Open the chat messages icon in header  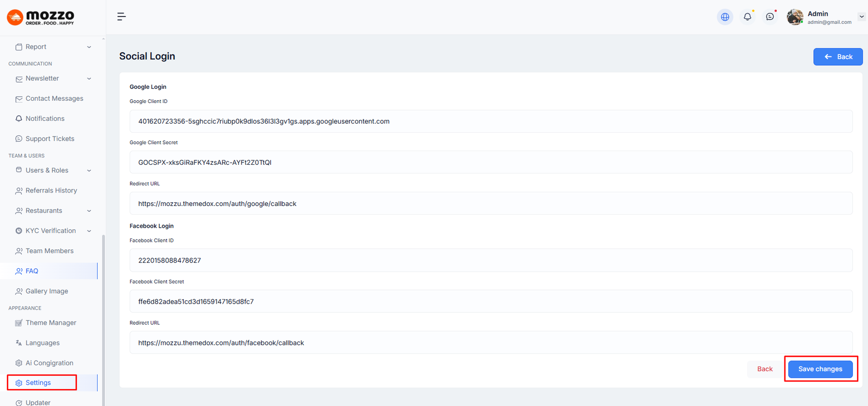[x=770, y=17]
